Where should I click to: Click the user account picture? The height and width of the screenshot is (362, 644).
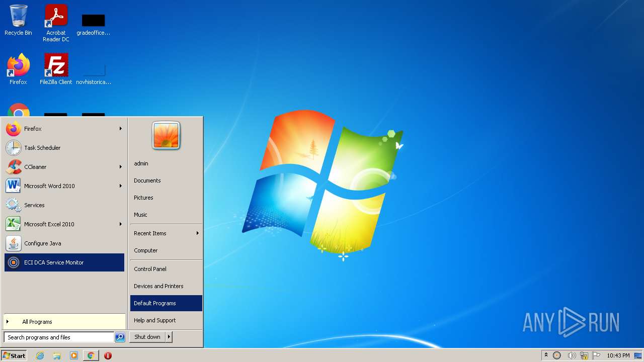click(x=166, y=136)
